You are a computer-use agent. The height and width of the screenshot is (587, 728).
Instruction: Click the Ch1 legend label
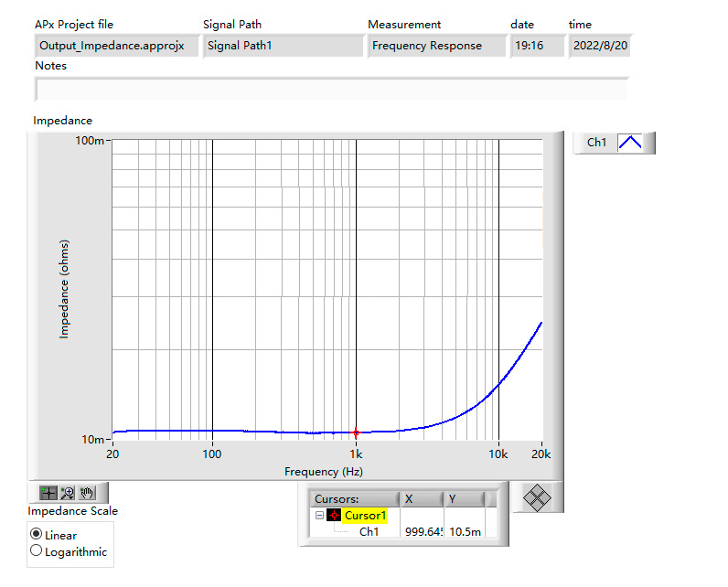click(596, 143)
